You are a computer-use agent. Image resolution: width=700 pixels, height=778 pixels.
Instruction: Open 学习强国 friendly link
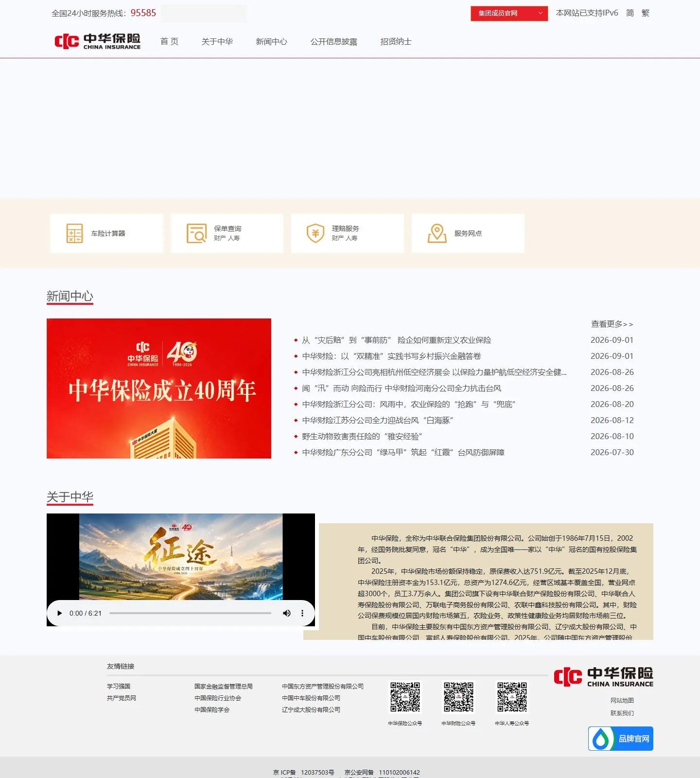tap(119, 686)
